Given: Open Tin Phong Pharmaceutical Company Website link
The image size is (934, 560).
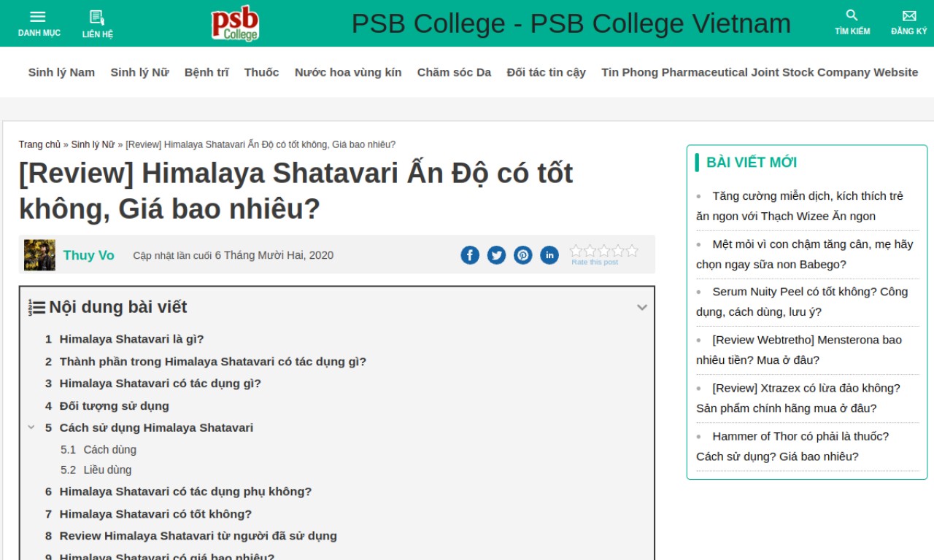Looking at the screenshot, I should (x=760, y=72).
